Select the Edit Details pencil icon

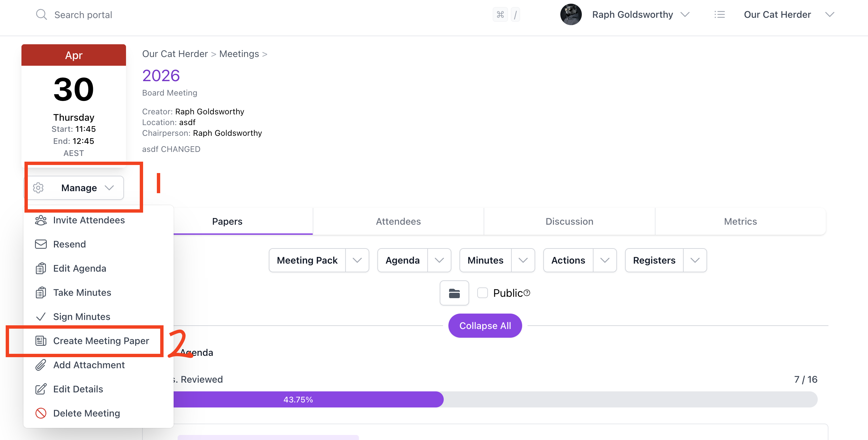[41, 389]
